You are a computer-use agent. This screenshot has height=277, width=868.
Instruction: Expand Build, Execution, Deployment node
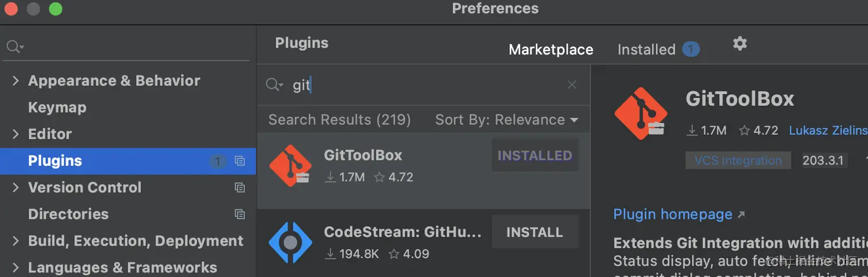click(15, 241)
